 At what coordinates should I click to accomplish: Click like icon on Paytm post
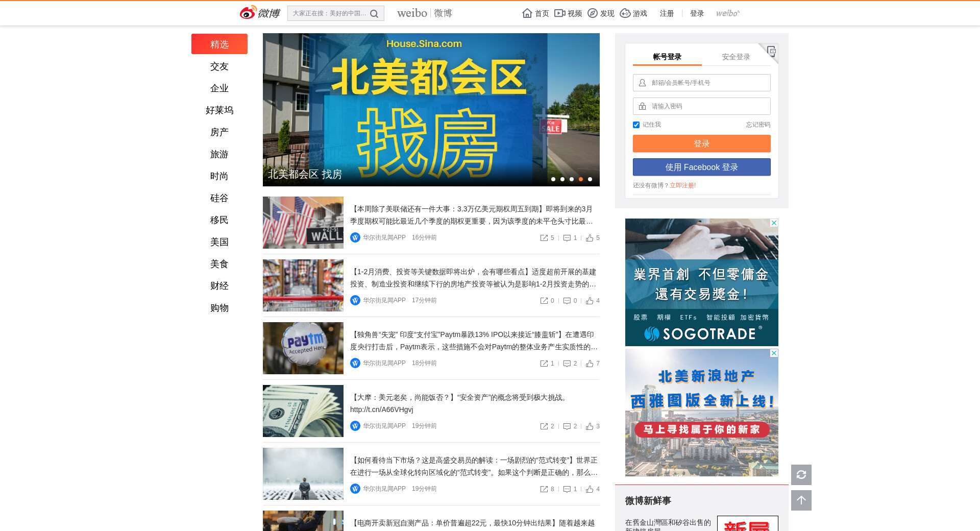pos(590,364)
